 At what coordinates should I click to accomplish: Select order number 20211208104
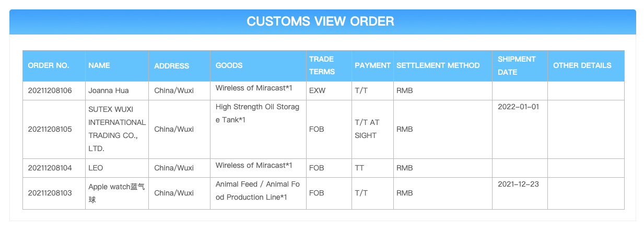[x=50, y=168]
